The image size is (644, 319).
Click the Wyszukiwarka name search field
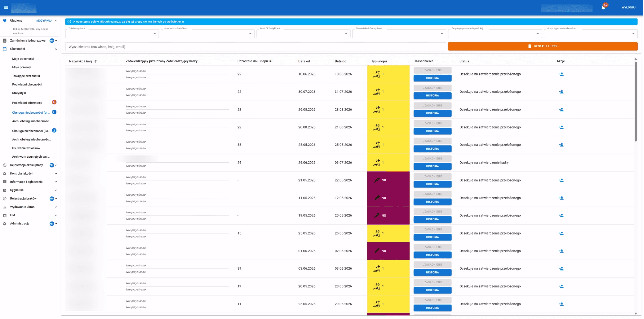[255, 47]
